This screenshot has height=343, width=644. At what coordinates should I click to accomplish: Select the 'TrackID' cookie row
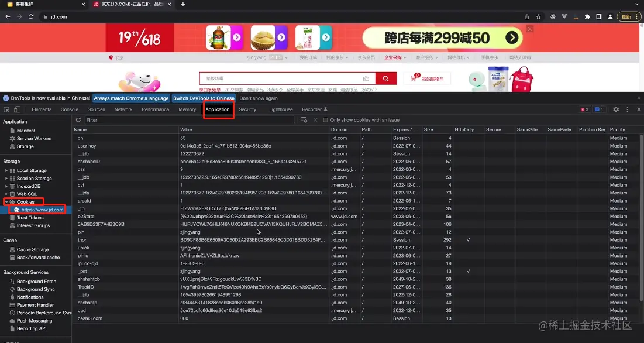tap(356, 287)
